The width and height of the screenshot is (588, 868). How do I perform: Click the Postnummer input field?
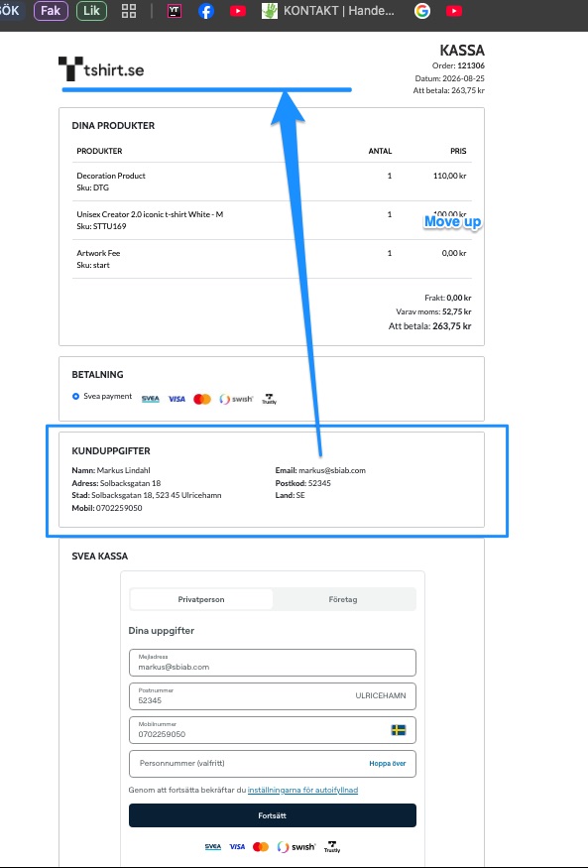click(272, 696)
